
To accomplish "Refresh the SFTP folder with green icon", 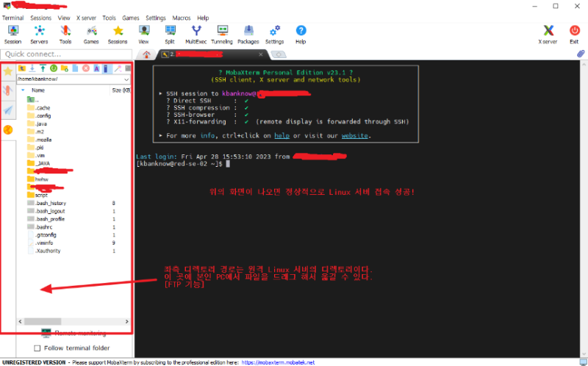I will [x=53, y=68].
